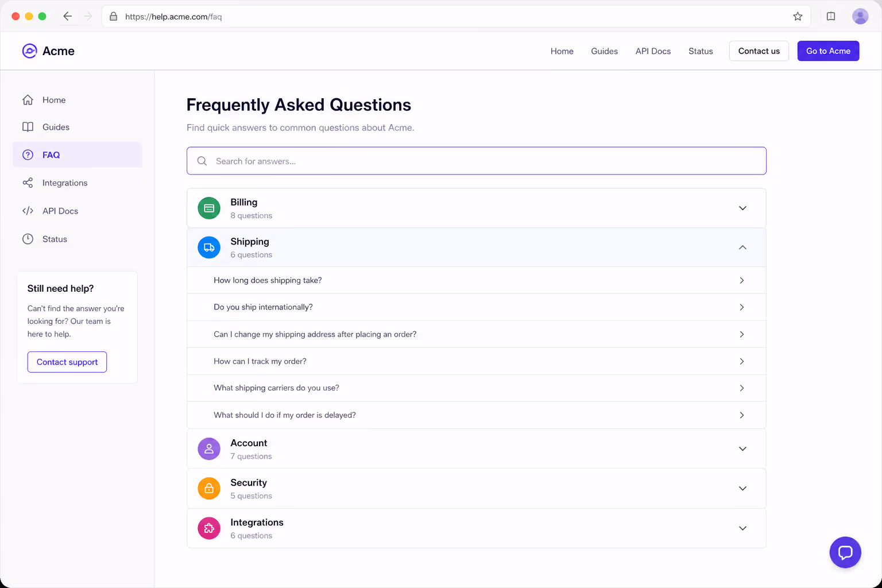The image size is (882, 588).
Task: Click the browser forward arrow
Action: [88, 16]
